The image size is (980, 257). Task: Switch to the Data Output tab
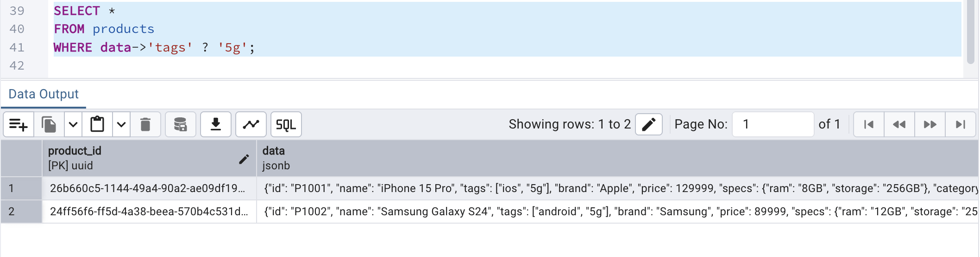[x=44, y=94]
